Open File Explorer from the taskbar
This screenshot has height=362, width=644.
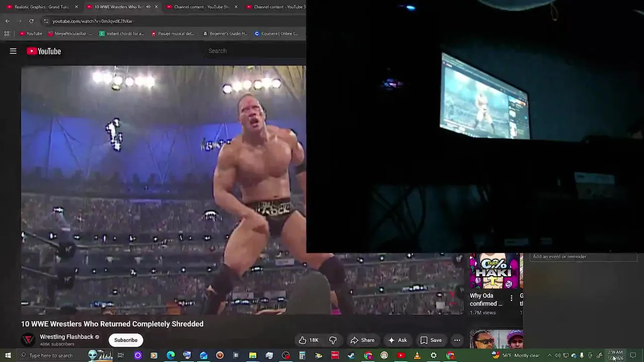(x=253, y=355)
